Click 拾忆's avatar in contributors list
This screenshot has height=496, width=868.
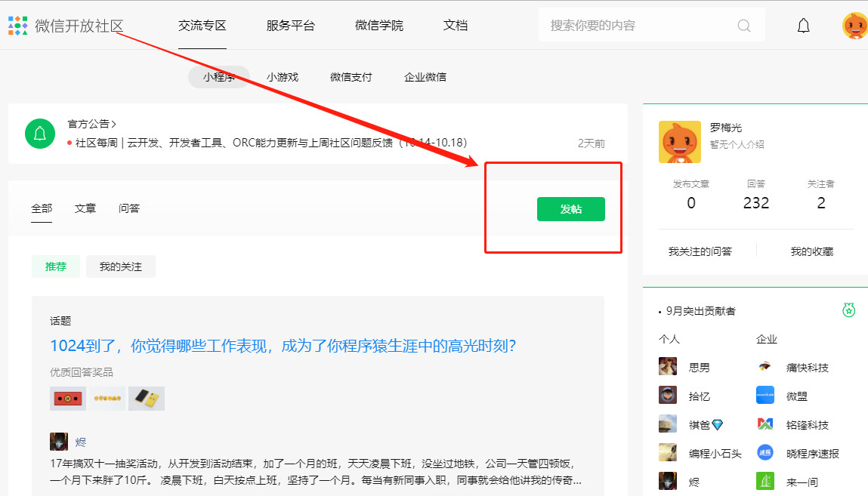click(668, 395)
